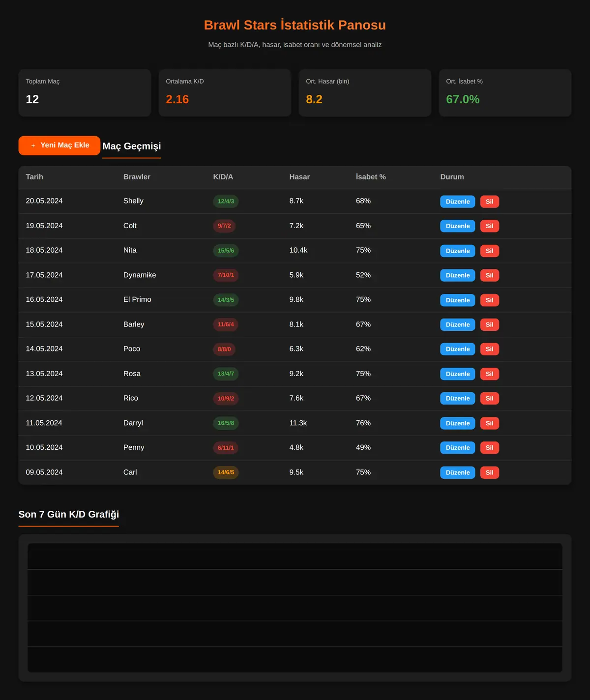Remove the Barley match entry
This screenshot has height=700, width=590.
point(490,324)
